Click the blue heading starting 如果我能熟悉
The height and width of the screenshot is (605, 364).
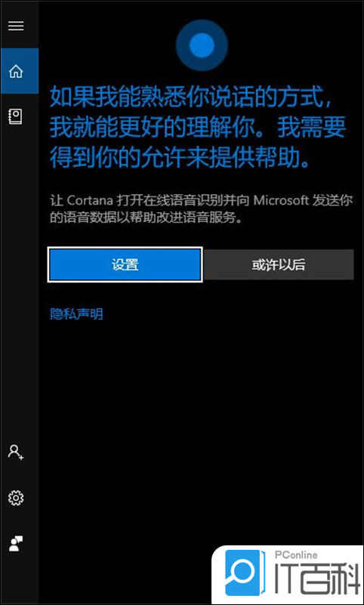point(198,128)
